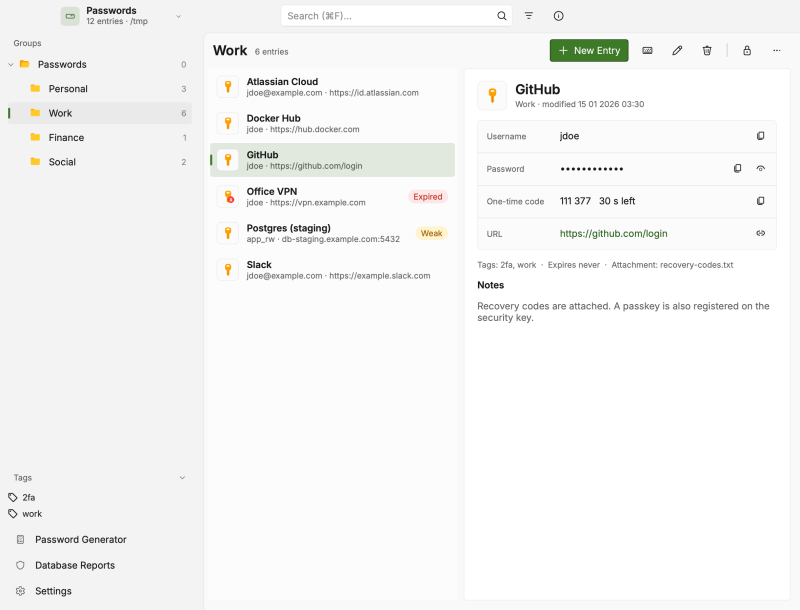Screen dimensions: 800x610
Task: Click the Expired badge
Action: 428,197
